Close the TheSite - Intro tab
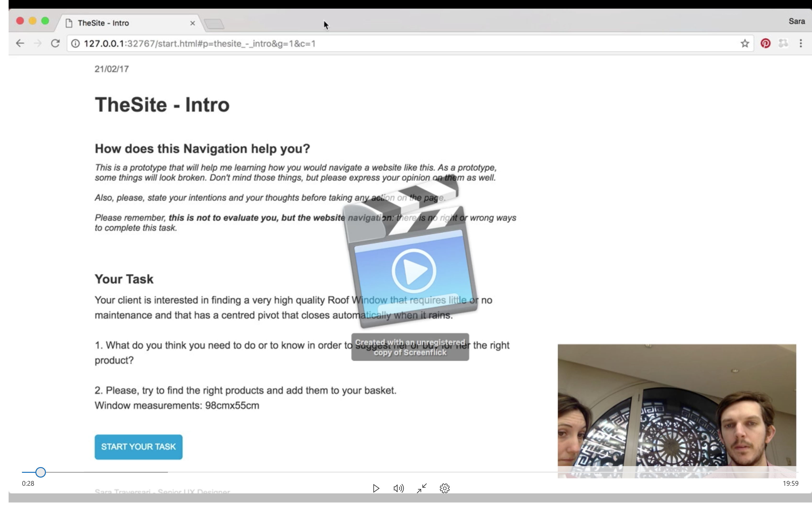Viewport: 812px width, 513px height. tap(192, 23)
